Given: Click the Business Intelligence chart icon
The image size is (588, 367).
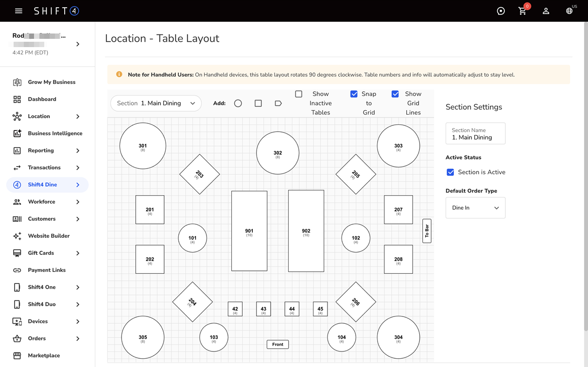Looking at the screenshot, I should point(17,133).
